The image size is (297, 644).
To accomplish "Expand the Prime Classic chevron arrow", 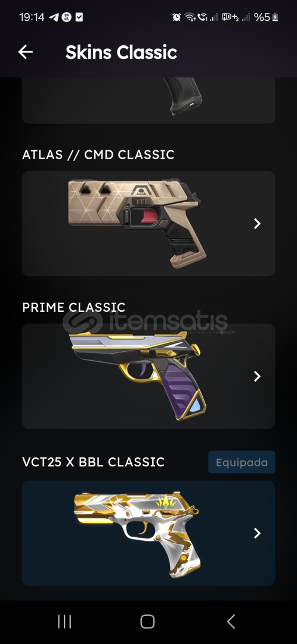I will tap(257, 376).
